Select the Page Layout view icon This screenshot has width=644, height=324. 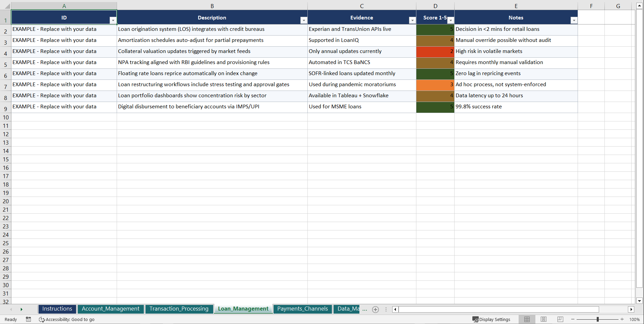coord(543,319)
